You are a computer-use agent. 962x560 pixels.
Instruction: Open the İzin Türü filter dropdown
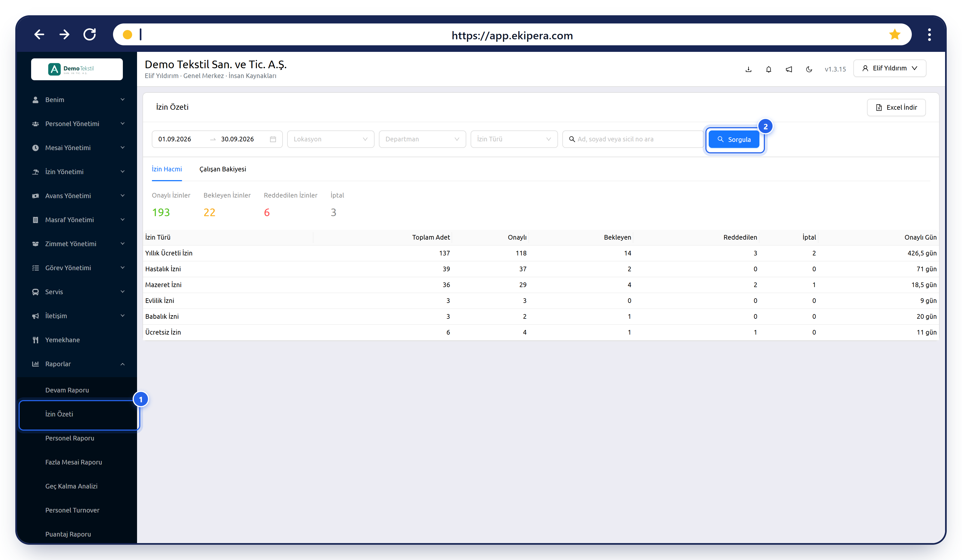tap(514, 139)
